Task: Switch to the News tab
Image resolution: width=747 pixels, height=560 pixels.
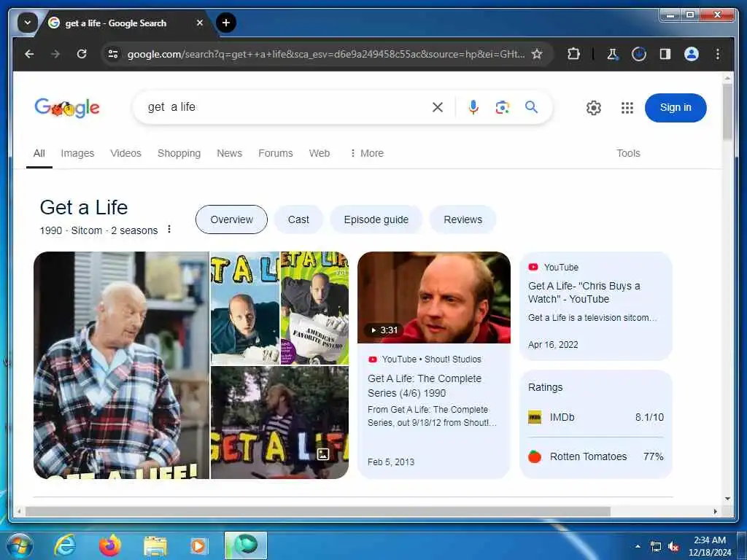Action: coord(230,153)
